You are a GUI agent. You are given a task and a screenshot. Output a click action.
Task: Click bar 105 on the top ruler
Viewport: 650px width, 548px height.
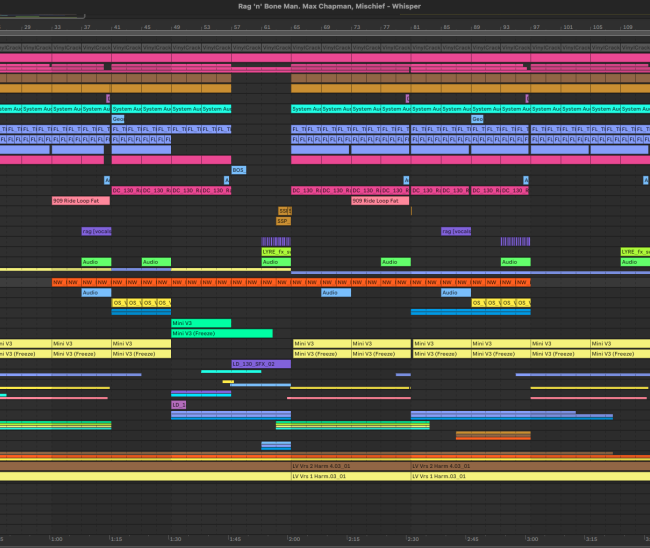point(597,27)
